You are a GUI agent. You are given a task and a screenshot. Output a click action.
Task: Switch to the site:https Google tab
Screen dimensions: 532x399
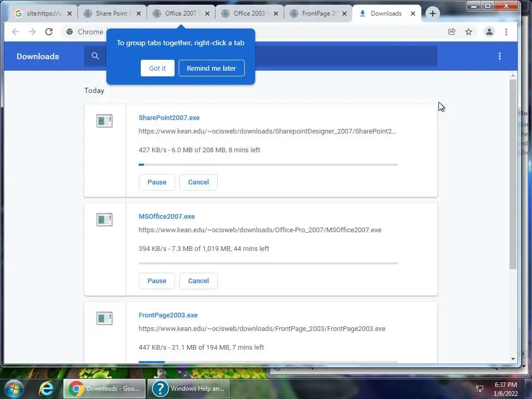44,14
